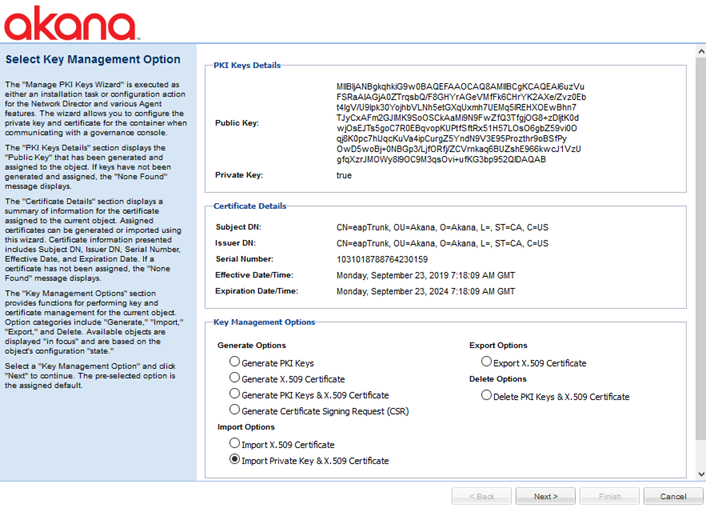Select Import X.509 Certificate radio
Screen dimensions: 706x508
click(x=235, y=443)
